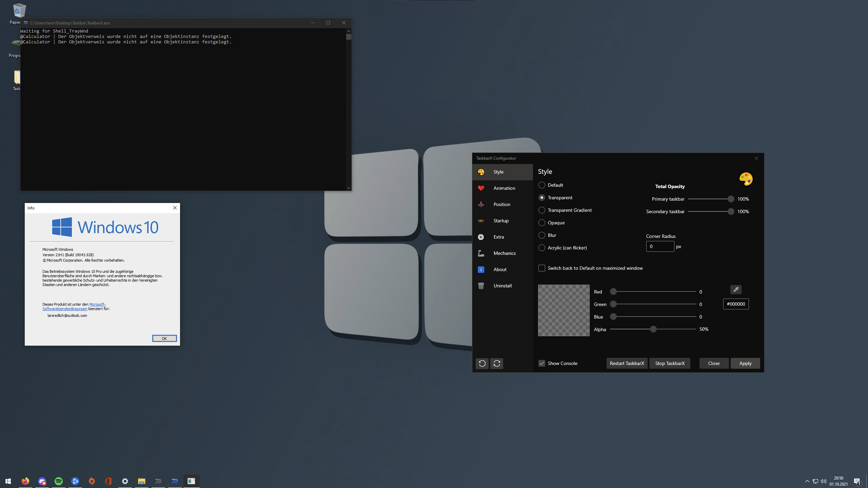Open the About section

click(x=500, y=269)
